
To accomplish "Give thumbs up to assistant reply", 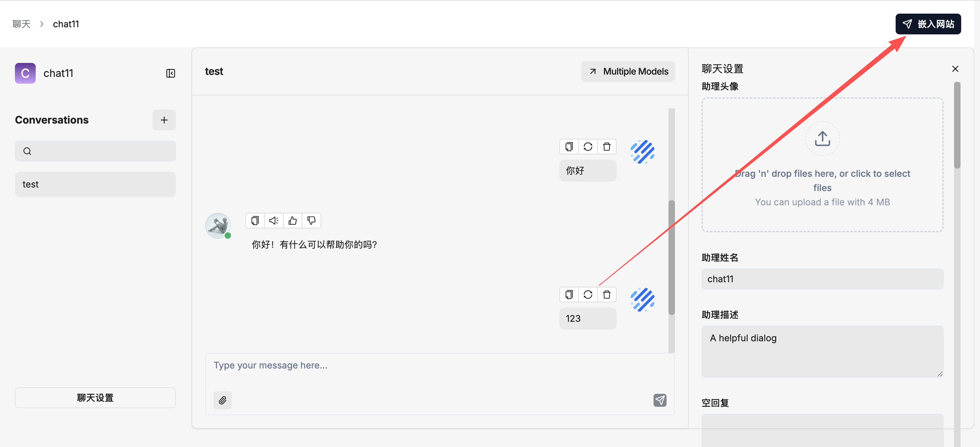I will [x=293, y=221].
